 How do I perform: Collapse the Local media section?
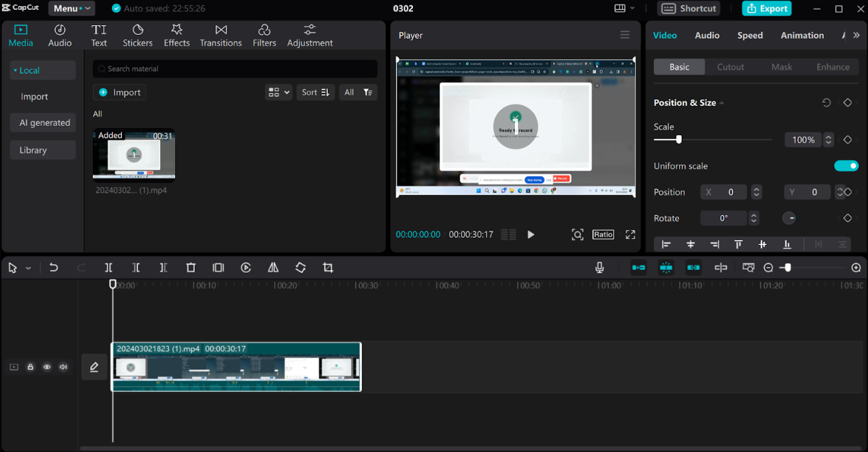click(43, 71)
